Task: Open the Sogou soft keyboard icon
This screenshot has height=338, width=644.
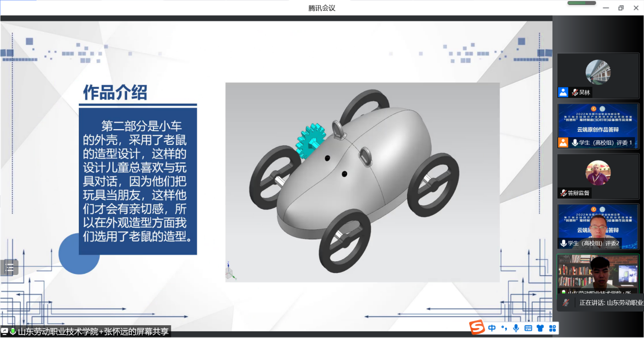Action: pyautogui.click(x=528, y=328)
